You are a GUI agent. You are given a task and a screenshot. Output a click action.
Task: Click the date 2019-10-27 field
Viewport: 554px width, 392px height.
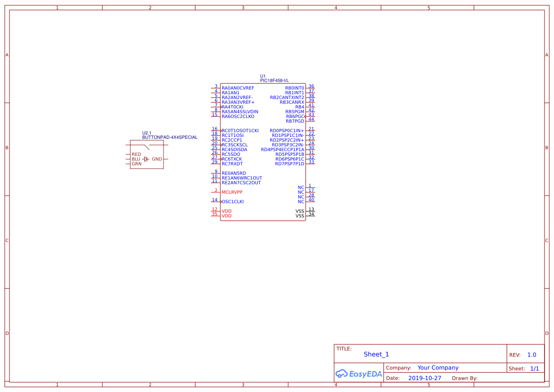(424, 378)
